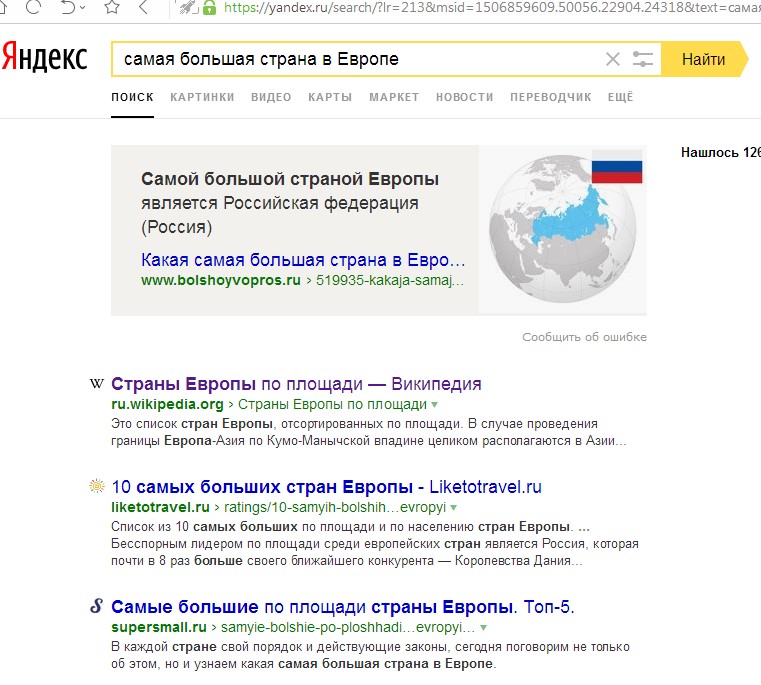Click in the search query field
The height and width of the screenshot is (685, 761).
(357, 59)
